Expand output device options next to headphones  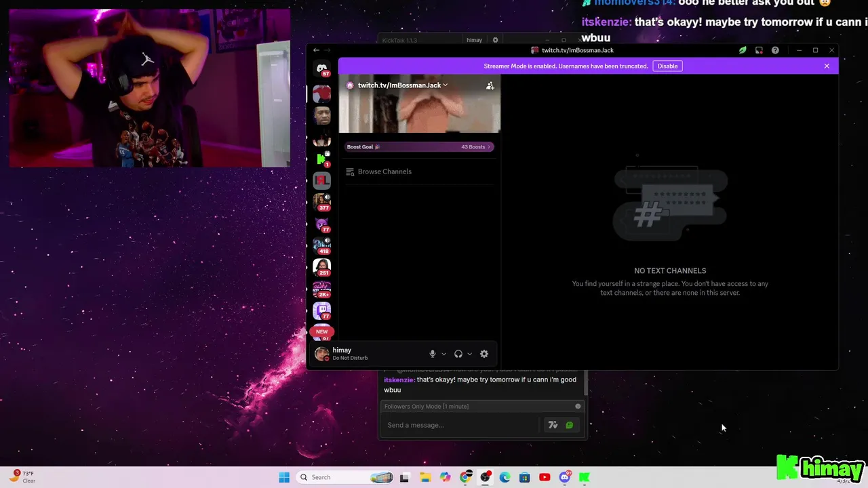point(469,354)
